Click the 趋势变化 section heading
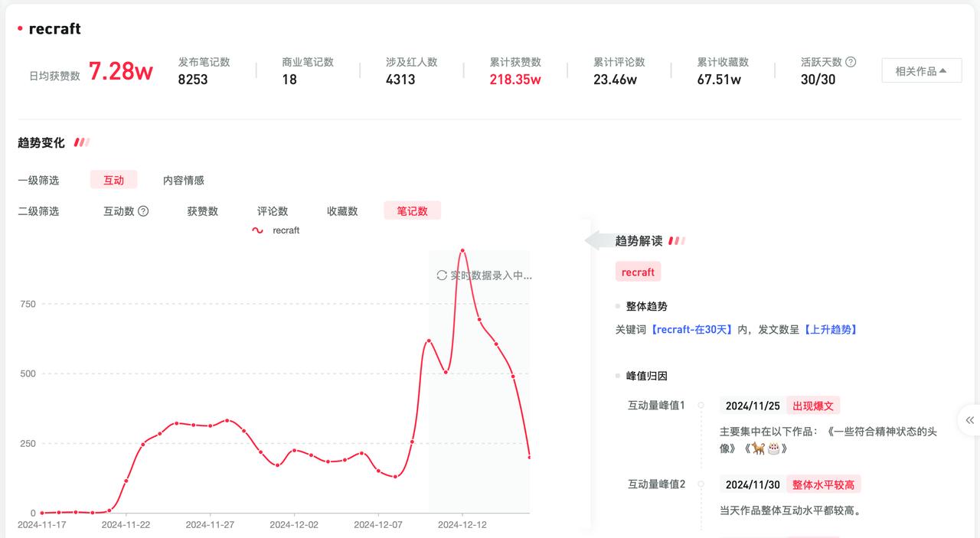Image resolution: width=980 pixels, height=538 pixels. [x=42, y=142]
